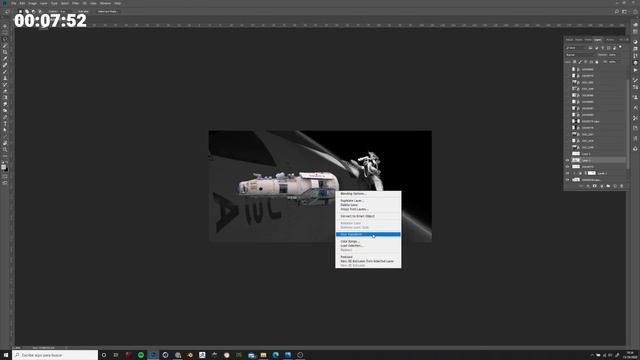Select the Clone Stamp tool
This screenshot has height=360, width=640.
tap(5, 78)
